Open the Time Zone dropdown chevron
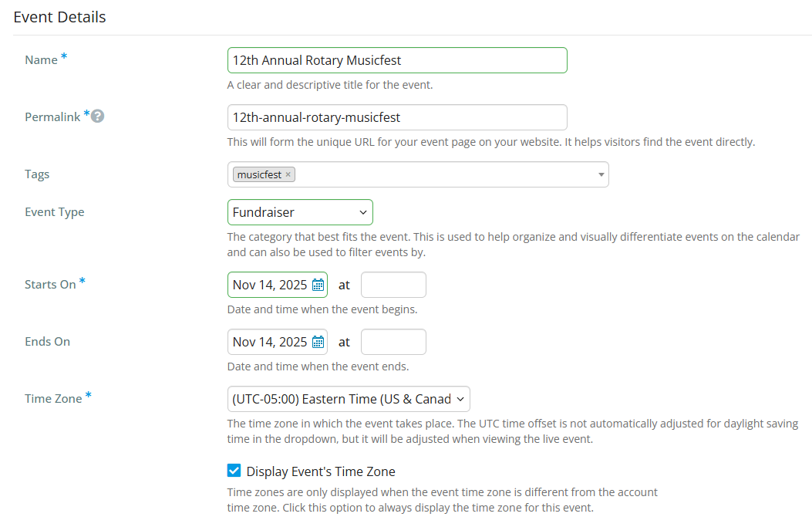Image resolution: width=812 pixels, height=527 pixels. [461, 398]
